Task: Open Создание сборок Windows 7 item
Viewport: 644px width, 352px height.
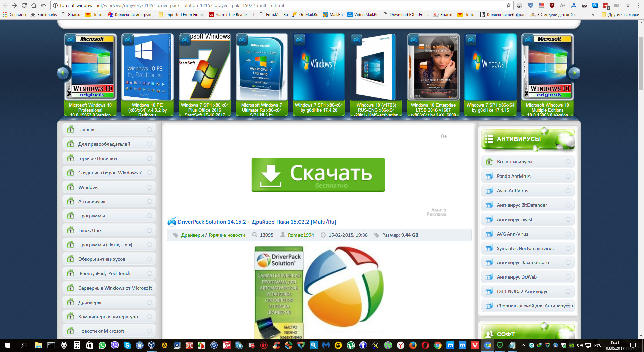Action: [109, 173]
